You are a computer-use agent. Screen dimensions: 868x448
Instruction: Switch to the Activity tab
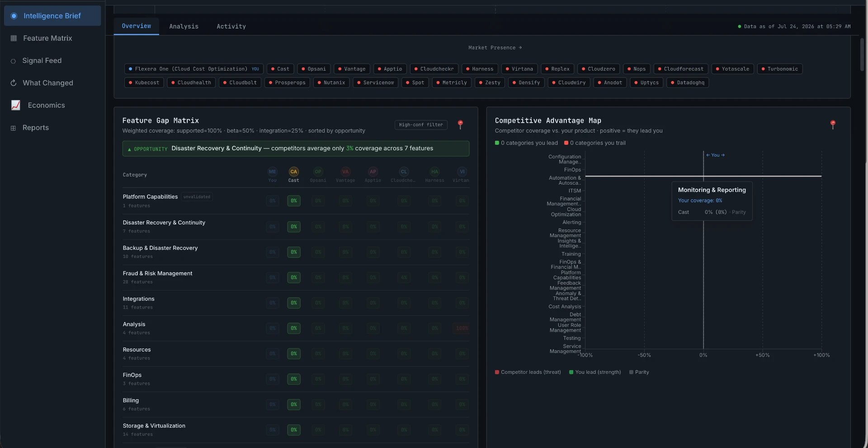click(x=231, y=26)
